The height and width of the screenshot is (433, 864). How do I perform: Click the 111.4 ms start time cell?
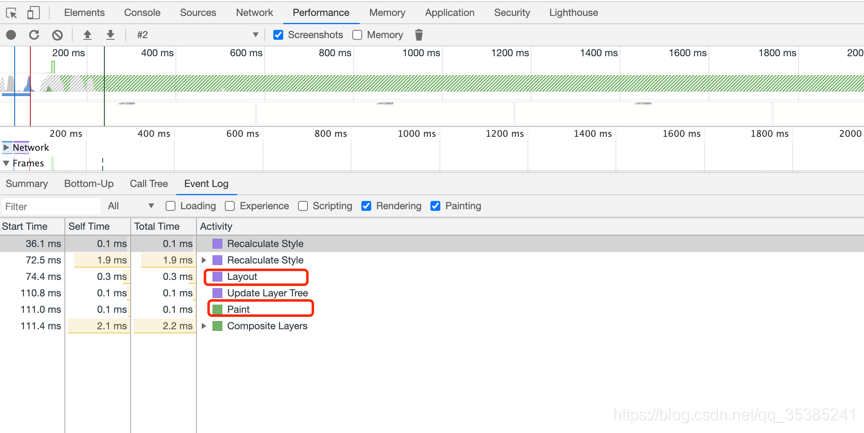click(33, 326)
